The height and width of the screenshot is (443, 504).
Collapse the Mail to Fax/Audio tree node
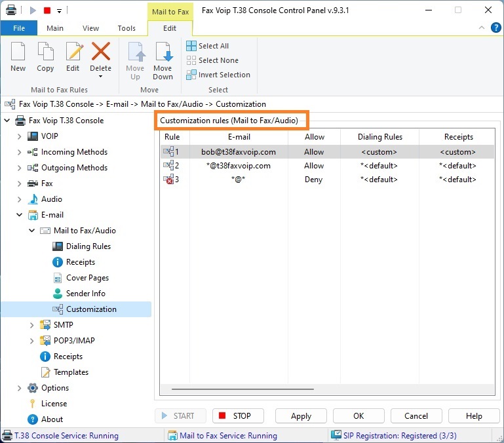[x=32, y=231]
